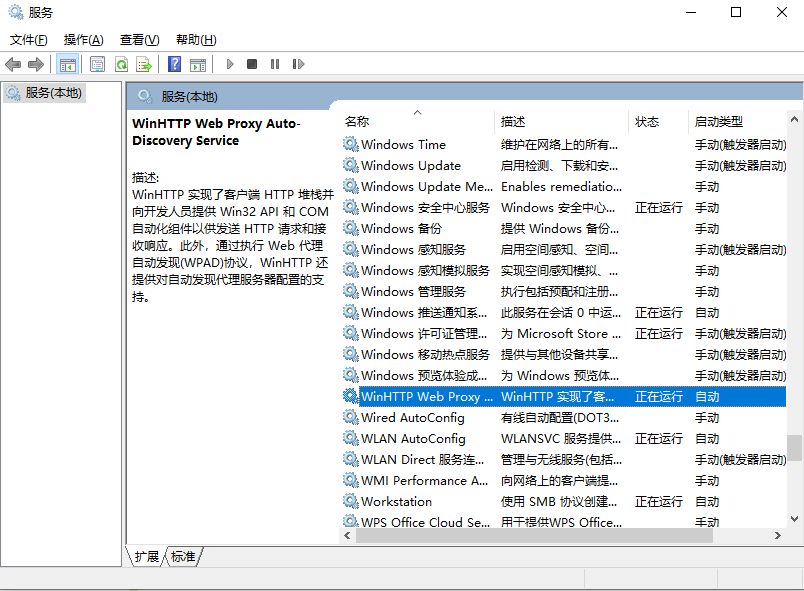
Task: Click vertical scrollbar up arrow
Action: point(794,119)
